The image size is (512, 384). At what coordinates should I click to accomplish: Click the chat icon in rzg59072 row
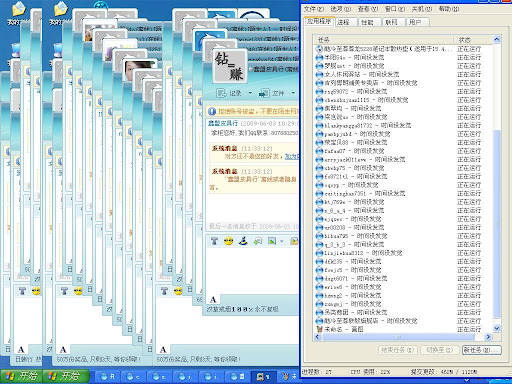tap(319, 91)
